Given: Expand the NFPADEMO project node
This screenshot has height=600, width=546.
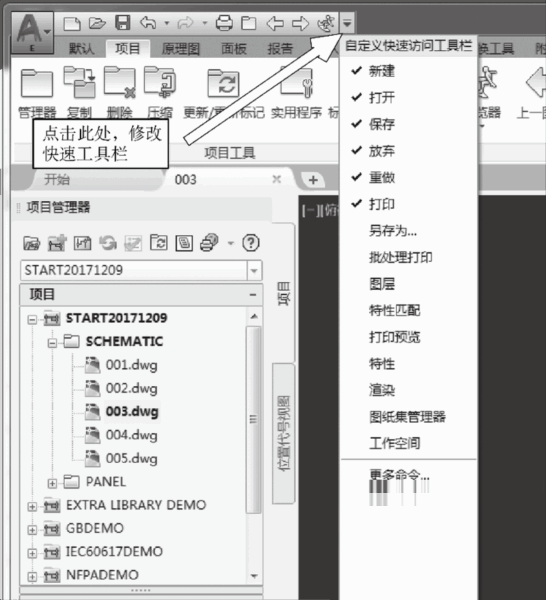Looking at the screenshot, I should [33, 576].
